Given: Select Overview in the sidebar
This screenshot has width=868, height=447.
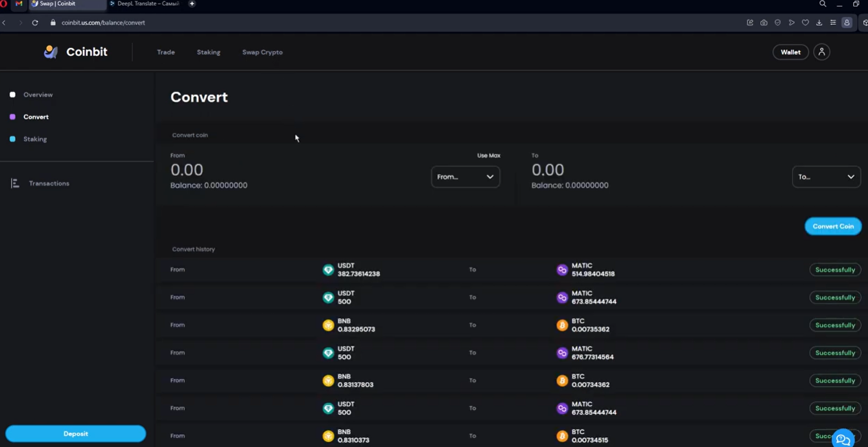Looking at the screenshot, I should point(38,95).
